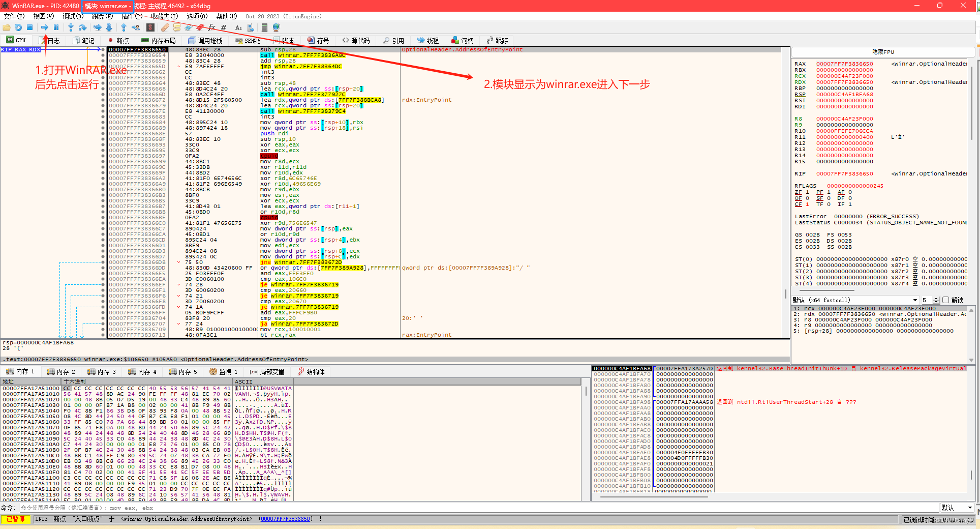980x529 pixels.
Task: Select the RSP register value 000000C4AF1BFA68
Action: (x=845, y=95)
